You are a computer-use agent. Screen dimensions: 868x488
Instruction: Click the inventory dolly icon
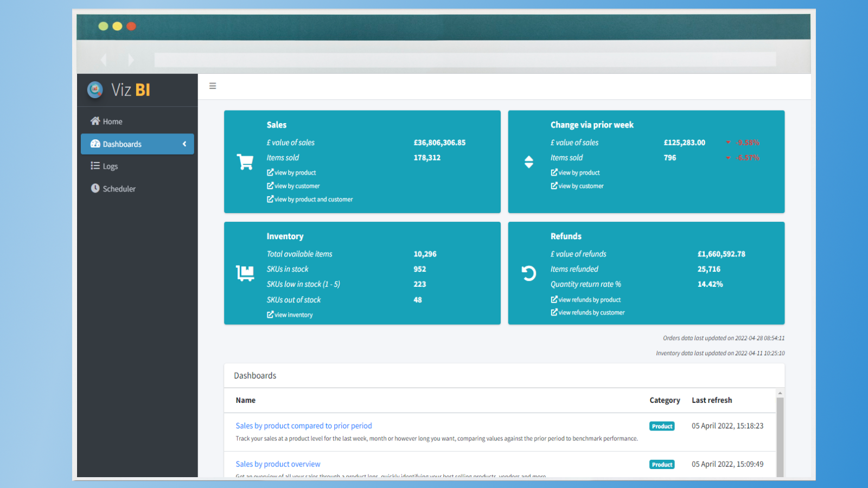(x=245, y=273)
